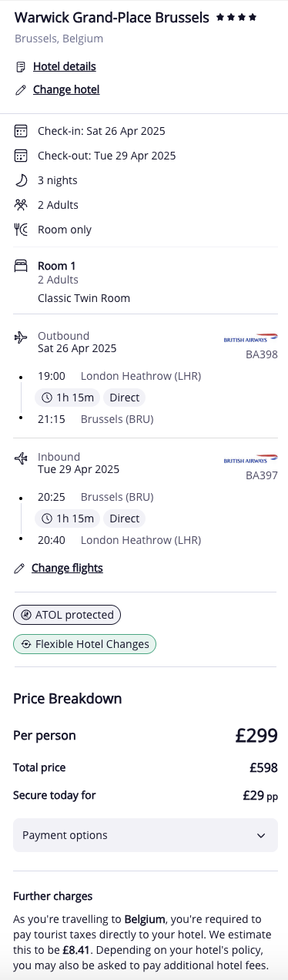This screenshot has height=980, width=288.
Task: Click the bed icon beside Room 1
Action: pos(21,267)
